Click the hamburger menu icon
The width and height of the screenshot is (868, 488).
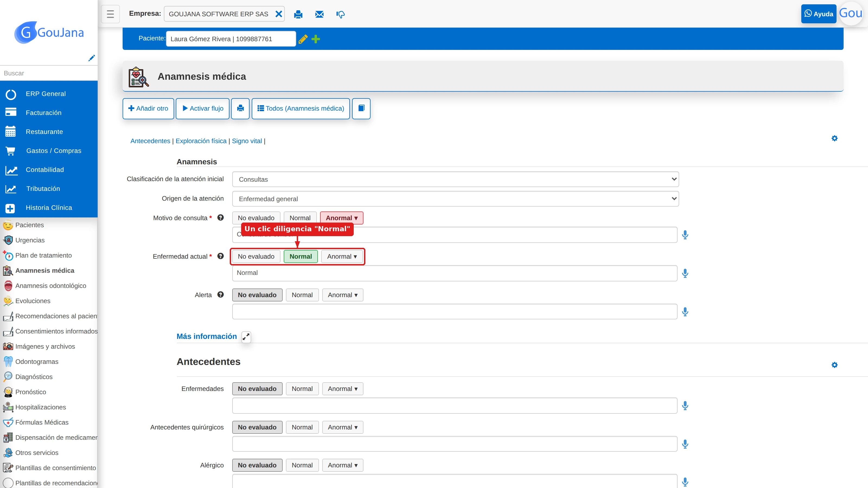[x=110, y=14]
